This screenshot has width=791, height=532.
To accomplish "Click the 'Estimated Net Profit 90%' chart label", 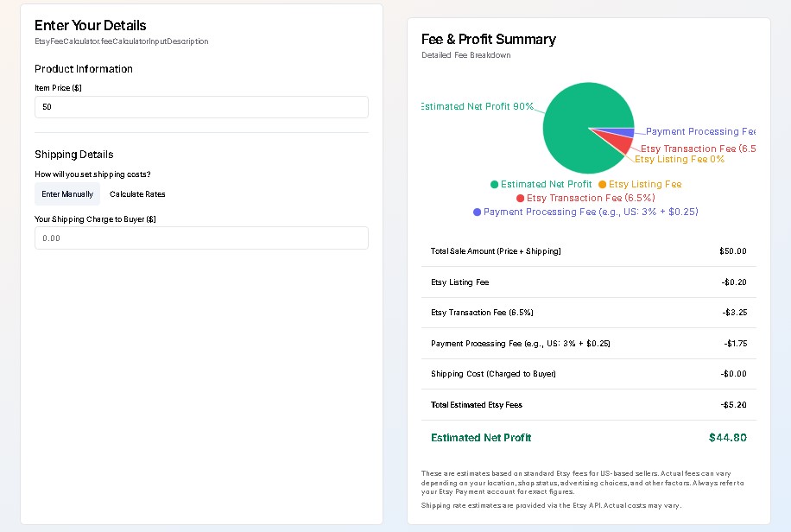I will click(478, 106).
